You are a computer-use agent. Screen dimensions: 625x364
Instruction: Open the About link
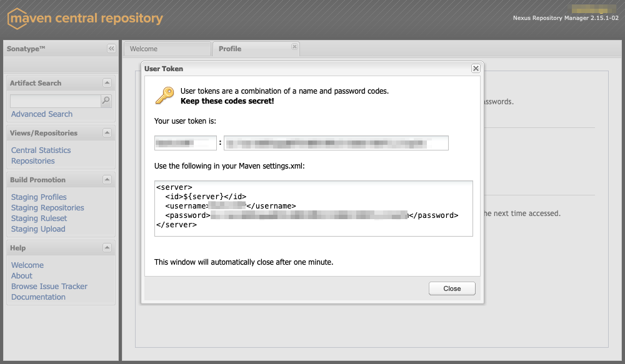tap(21, 275)
